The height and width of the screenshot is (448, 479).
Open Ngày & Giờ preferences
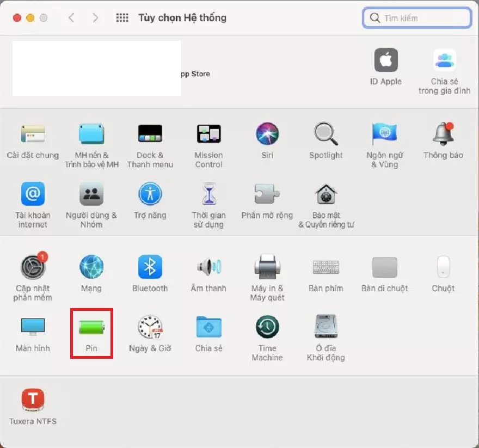pyautogui.click(x=150, y=327)
